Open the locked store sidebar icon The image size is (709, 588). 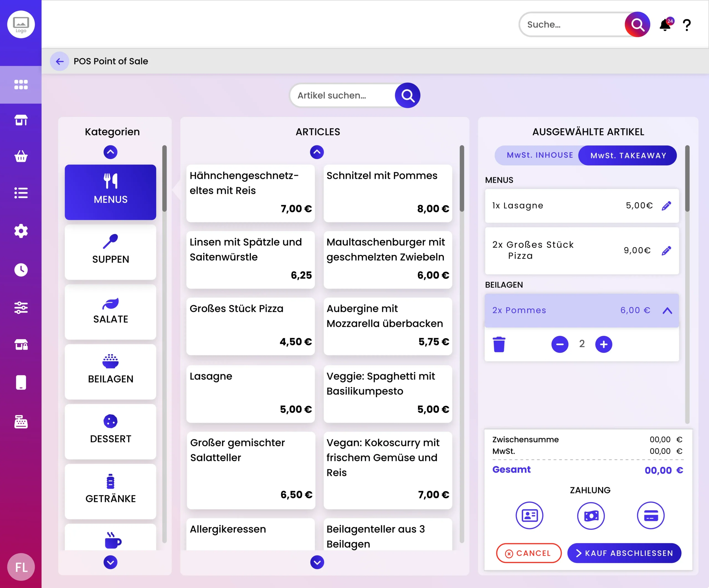point(21,344)
